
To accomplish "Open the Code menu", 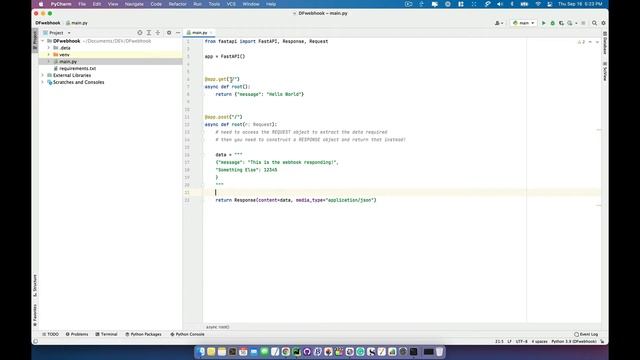I will pyautogui.click(x=156, y=4).
